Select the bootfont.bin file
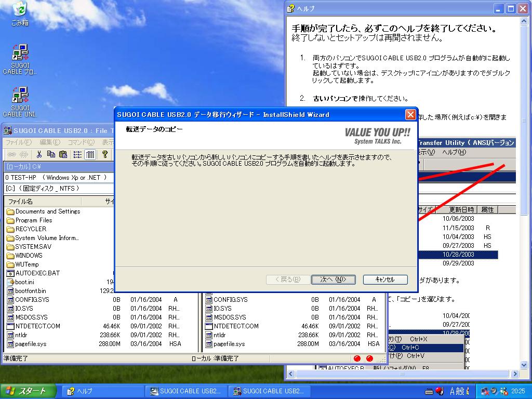Screen dimensions: 532x399 point(26,291)
